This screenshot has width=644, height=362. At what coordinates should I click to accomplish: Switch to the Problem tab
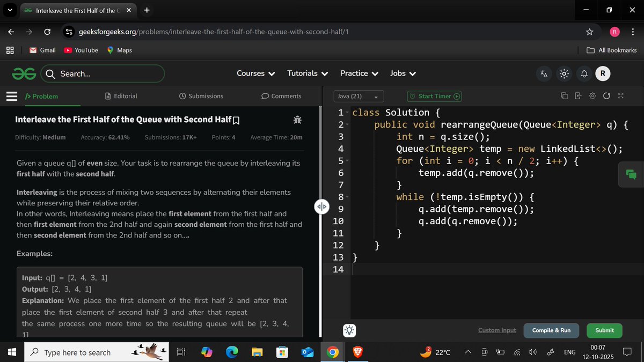42,96
